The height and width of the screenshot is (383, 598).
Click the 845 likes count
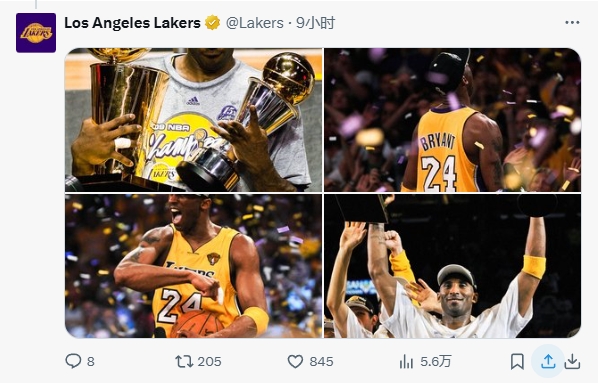click(321, 361)
